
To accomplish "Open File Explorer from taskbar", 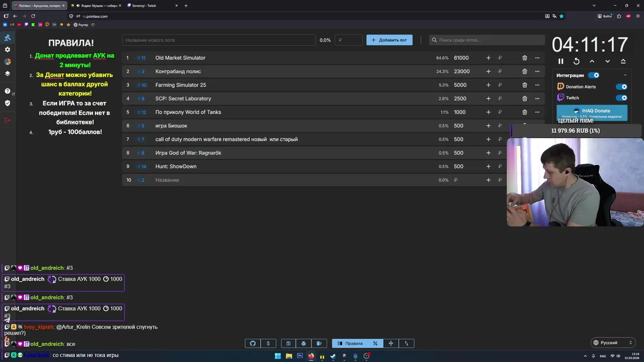I will click(x=289, y=356).
